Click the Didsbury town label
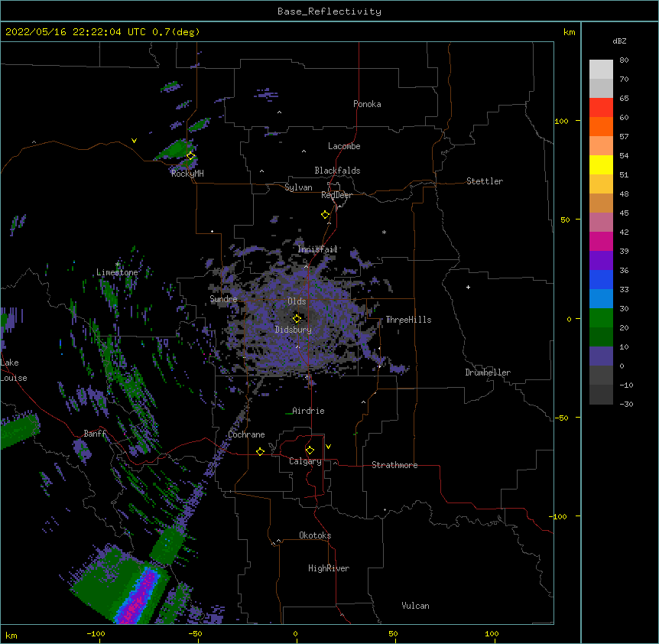Viewport: 659px width, 644px height. [x=293, y=330]
